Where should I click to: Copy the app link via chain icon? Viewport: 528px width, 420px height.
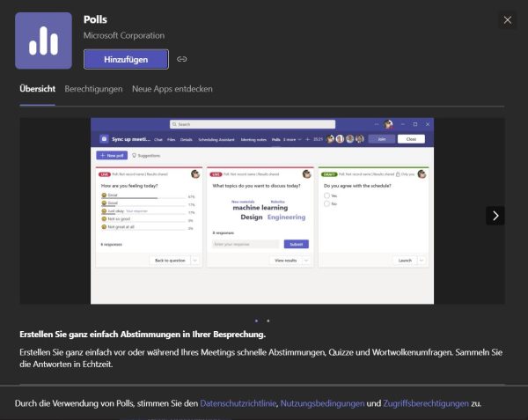pyautogui.click(x=182, y=59)
